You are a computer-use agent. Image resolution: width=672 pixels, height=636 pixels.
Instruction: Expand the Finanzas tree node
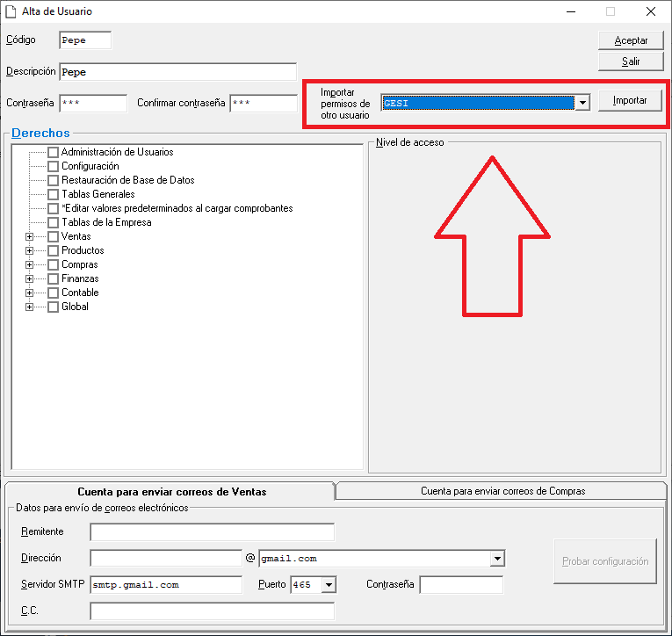[x=30, y=278]
